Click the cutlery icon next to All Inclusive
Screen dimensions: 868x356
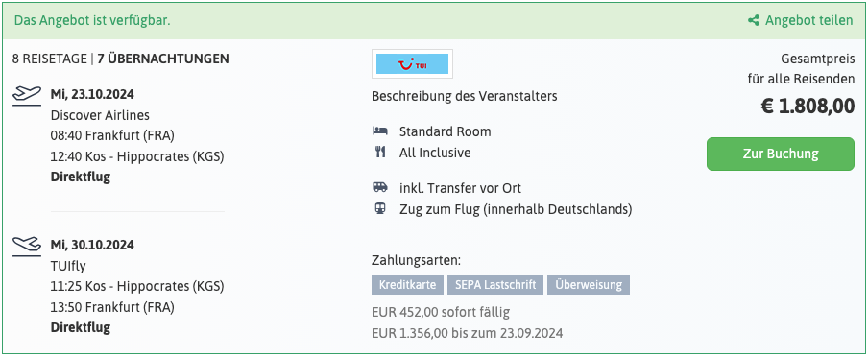point(380,153)
